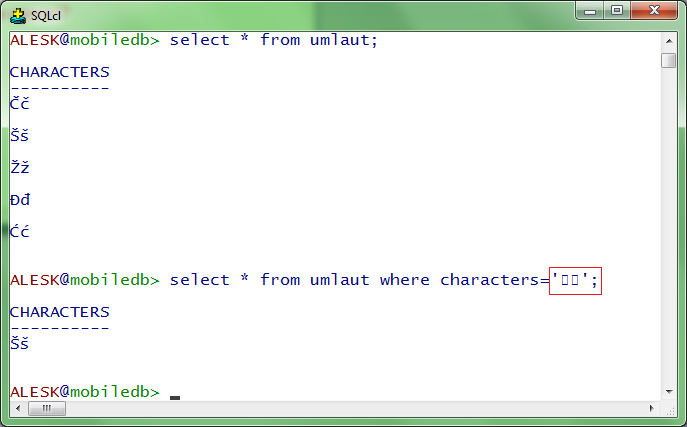The image size is (687, 427).
Task: Click the "Čč" result row
Action: pyautogui.click(x=20, y=103)
